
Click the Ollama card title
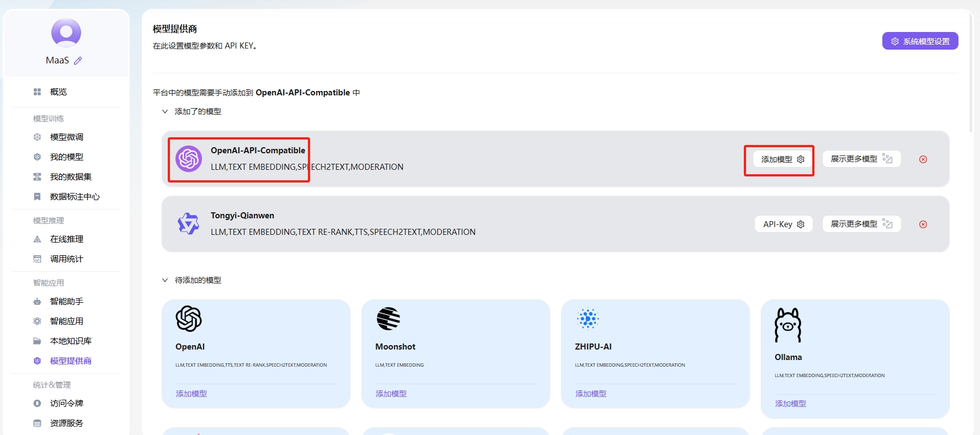(788, 357)
